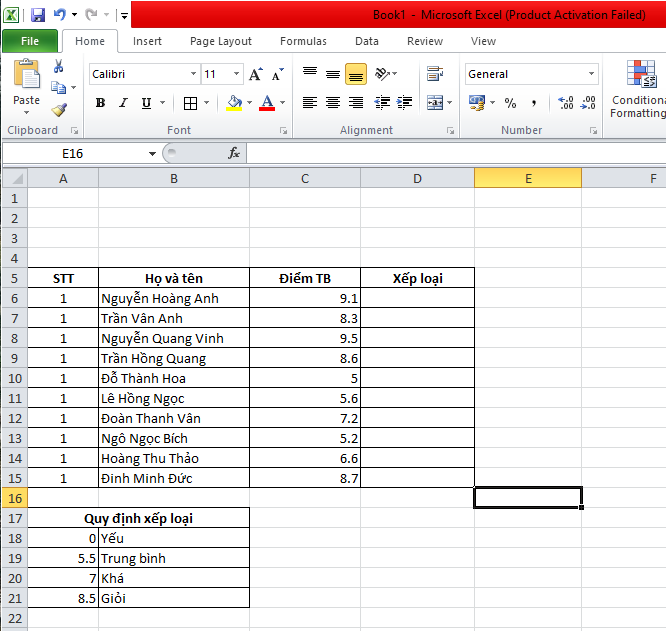Click the Orientation text rotate icon
Image resolution: width=666 pixels, height=631 pixels.
(382, 74)
